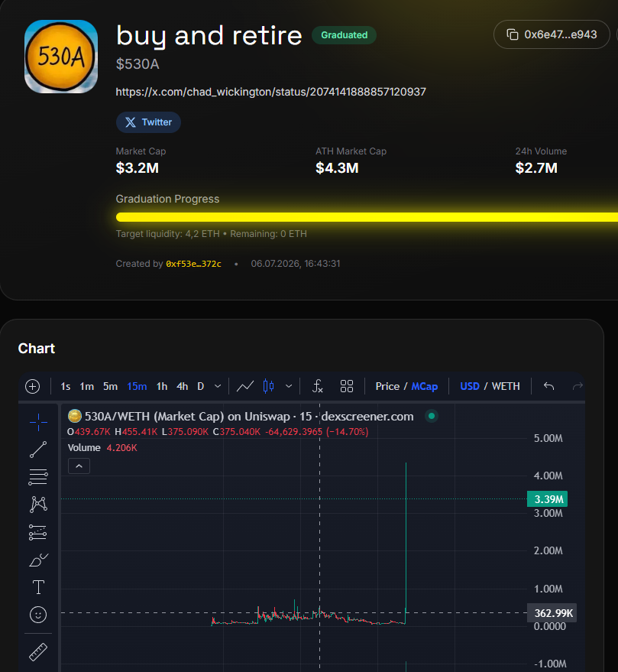
Task: Click the 3.39M current price label
Action: click(547, 499)
